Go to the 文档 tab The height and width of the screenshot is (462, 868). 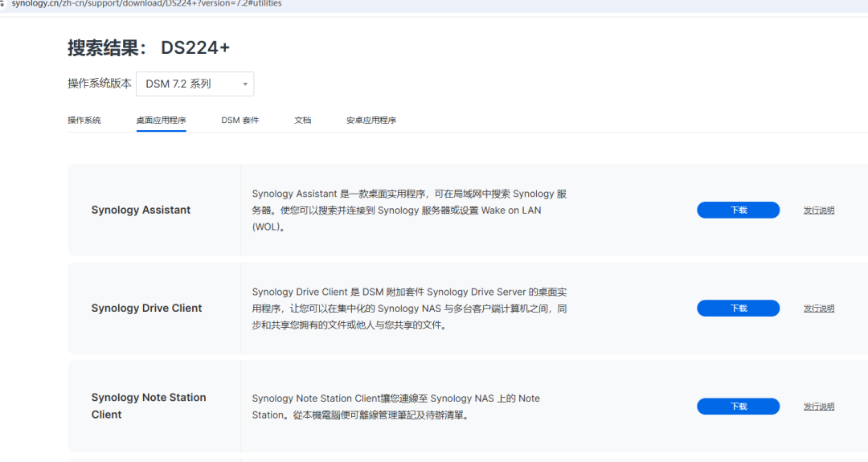302,121
